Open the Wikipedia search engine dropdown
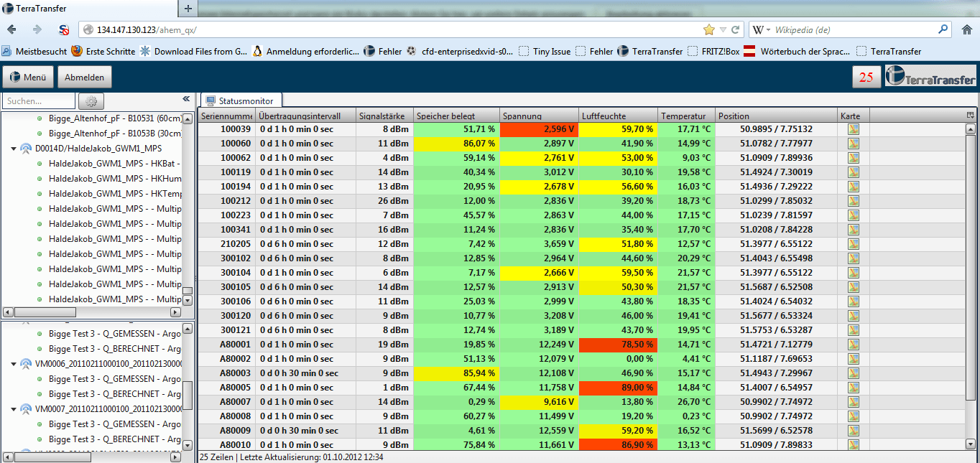This screenshot has width=980, height=463. pyautogui.click(x=762, y=29)
